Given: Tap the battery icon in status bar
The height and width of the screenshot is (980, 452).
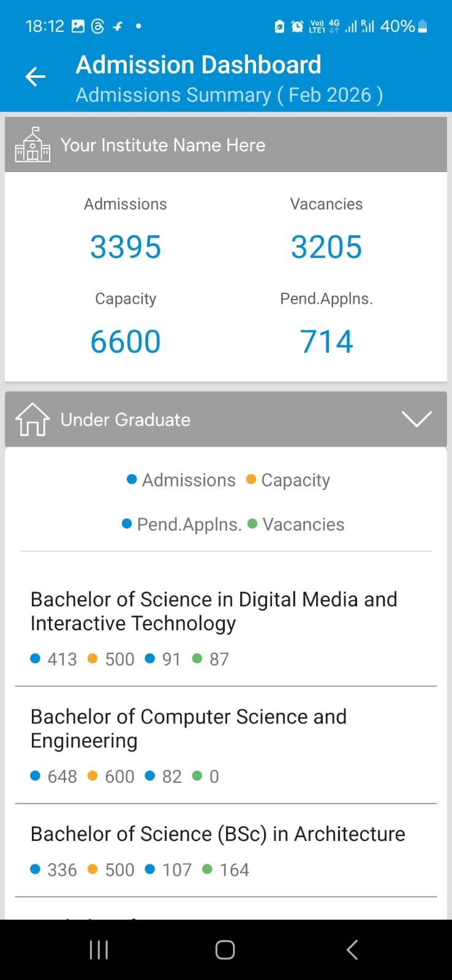Looking at the screenshot, I should [423, 26].
